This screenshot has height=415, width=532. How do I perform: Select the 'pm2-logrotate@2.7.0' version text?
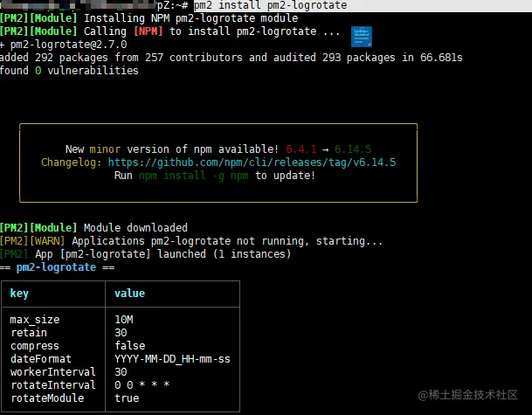(68, 45)
